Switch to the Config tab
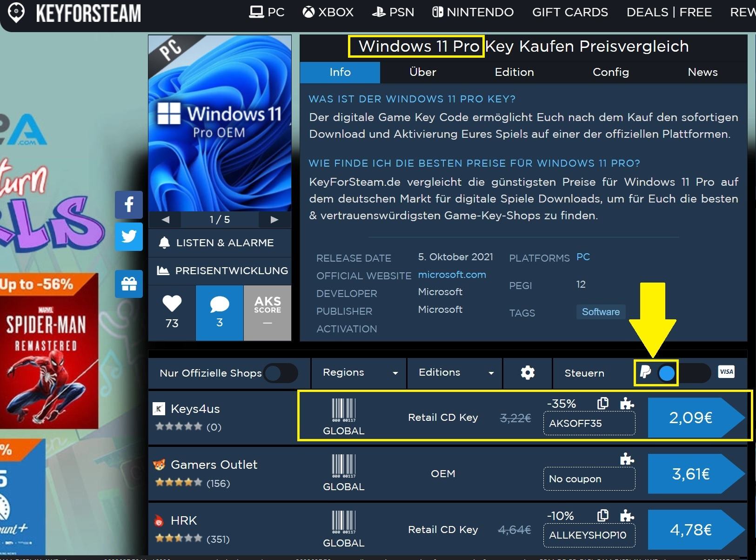 point(610,72)
